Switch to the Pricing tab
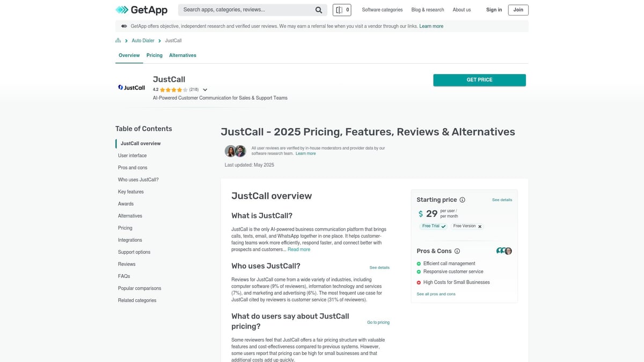The width and height of the screenshot is (644, 362). pyautogui.click(x=155, y=55)
